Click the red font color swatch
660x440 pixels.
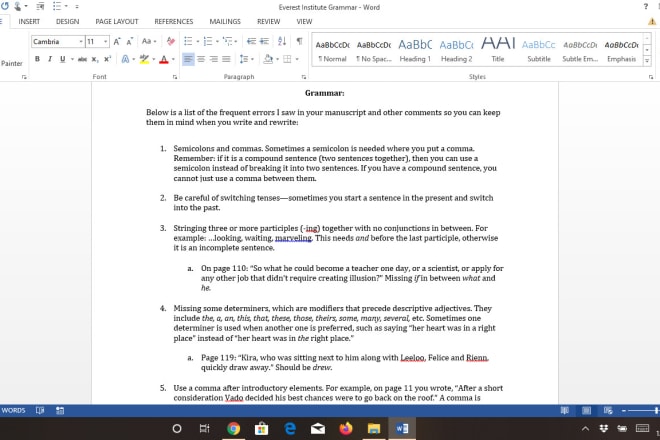pyautogui.click(x=164, y=59)
